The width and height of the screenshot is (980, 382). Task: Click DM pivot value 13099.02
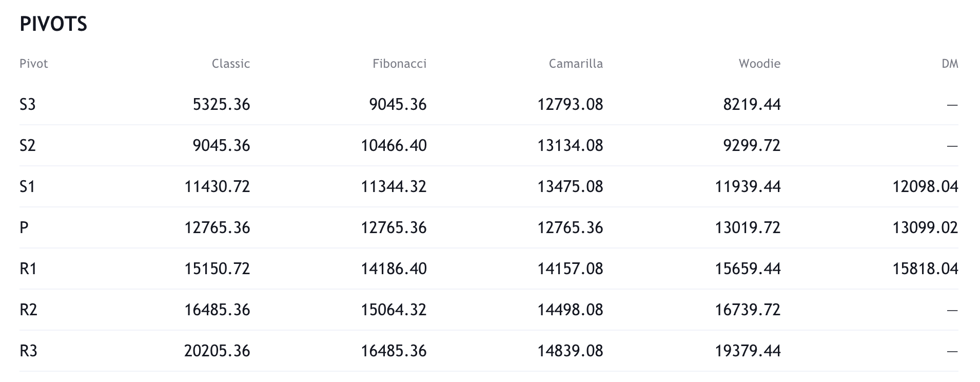click(x=925, y=228)
